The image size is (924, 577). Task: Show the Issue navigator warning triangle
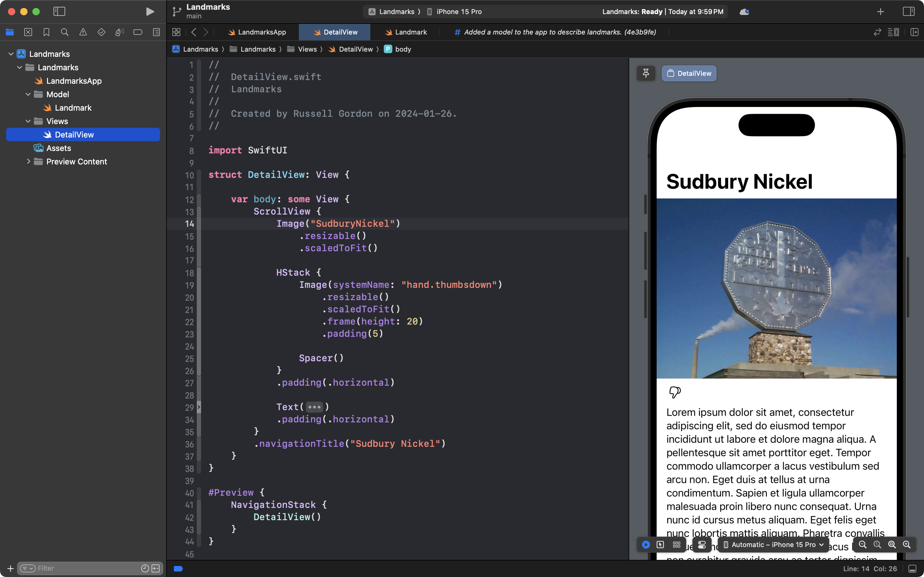[83, 32]
